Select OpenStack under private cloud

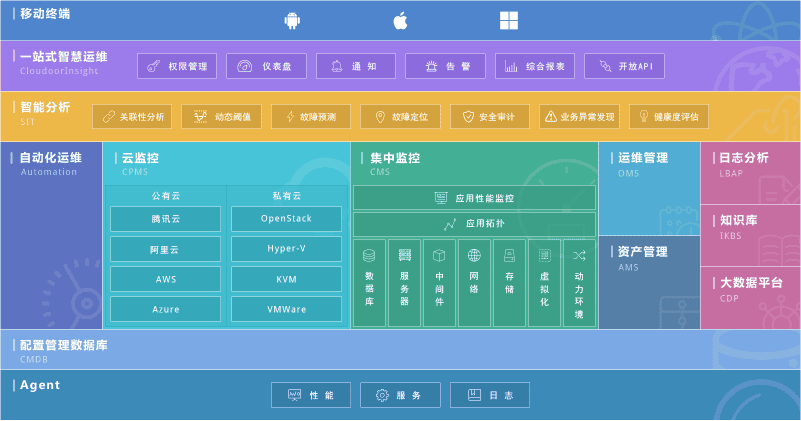pos(286,218)
